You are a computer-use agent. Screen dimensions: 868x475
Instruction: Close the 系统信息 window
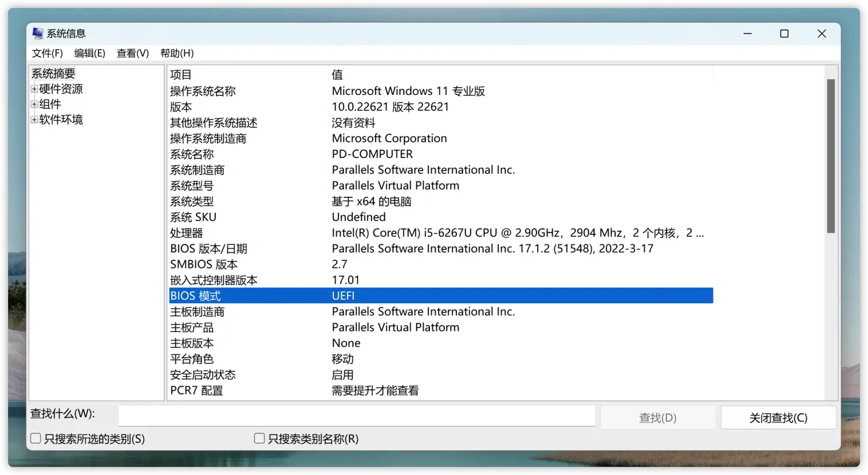[822, 34]
